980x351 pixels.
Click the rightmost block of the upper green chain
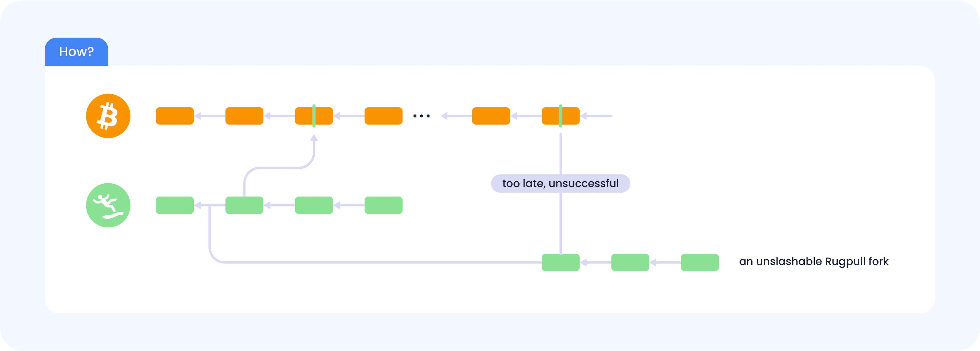click(384, 205)
